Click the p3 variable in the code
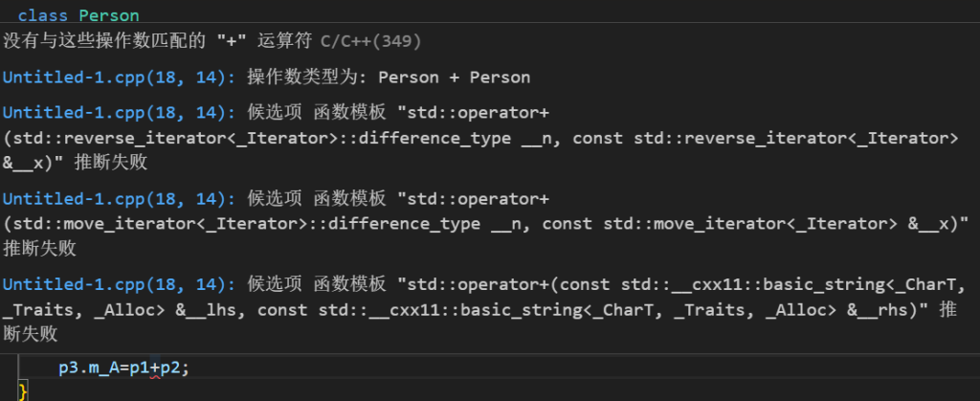 click(68, 368)
